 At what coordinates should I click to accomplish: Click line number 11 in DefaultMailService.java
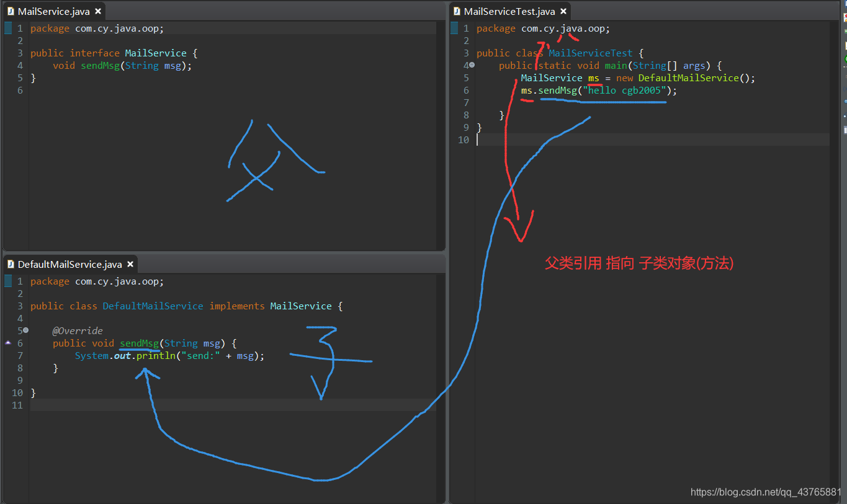coord(17,405)
